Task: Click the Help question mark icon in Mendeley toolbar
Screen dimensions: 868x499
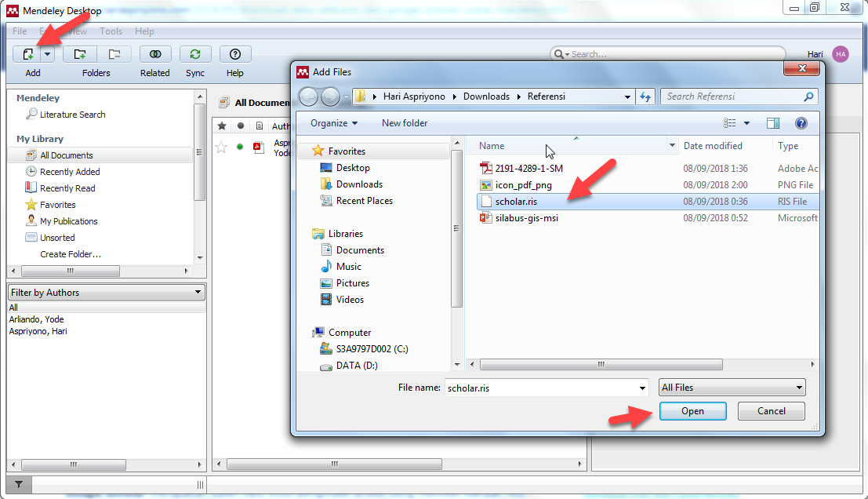Action: 235,54
